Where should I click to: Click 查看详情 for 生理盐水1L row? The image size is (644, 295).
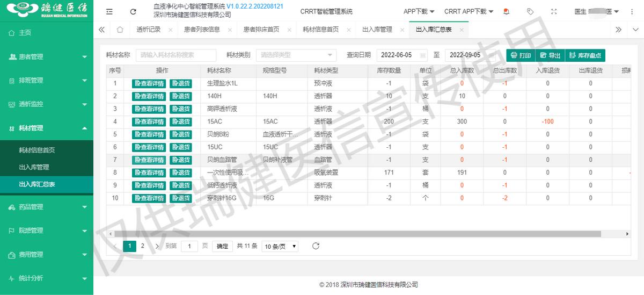(x=149, y=83)
